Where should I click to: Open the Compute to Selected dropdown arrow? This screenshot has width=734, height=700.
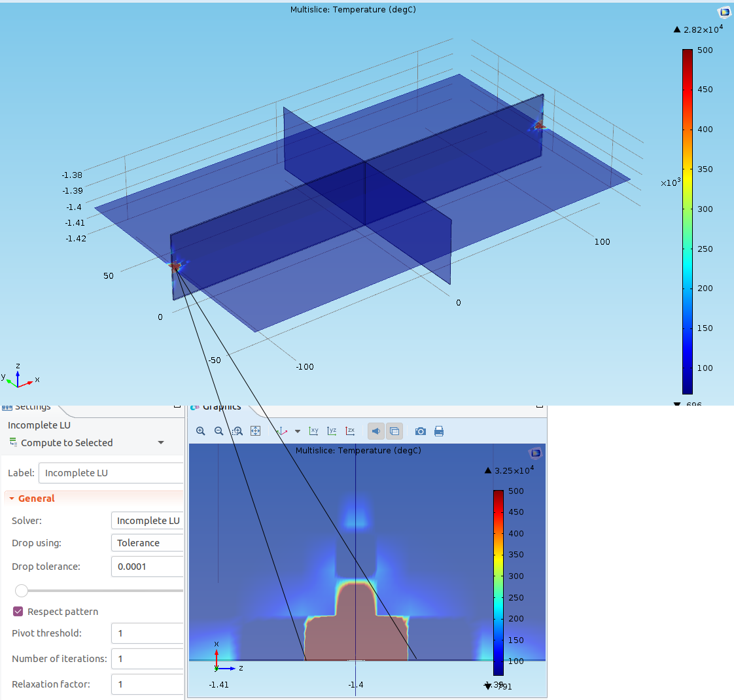161,443
